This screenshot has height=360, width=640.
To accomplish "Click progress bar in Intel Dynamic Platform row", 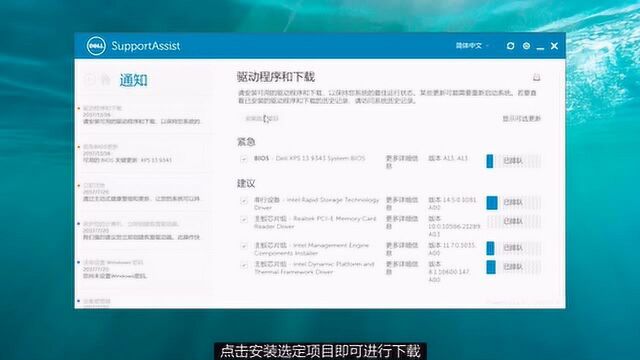I will [513, 267].
